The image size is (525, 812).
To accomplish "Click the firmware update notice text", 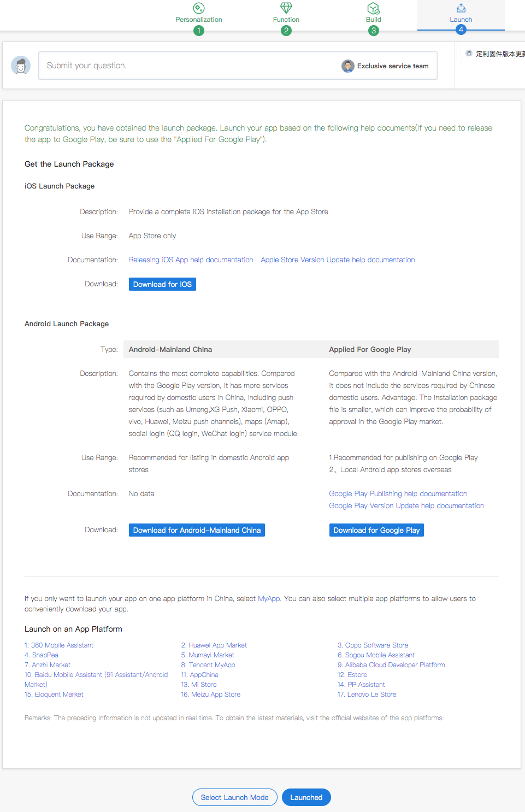I will click(x=500, y=54).
